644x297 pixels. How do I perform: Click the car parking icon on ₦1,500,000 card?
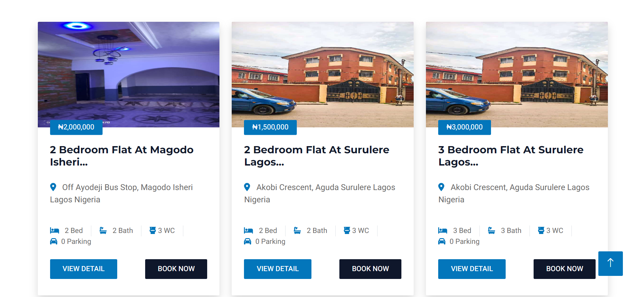(x=248, y=241)
